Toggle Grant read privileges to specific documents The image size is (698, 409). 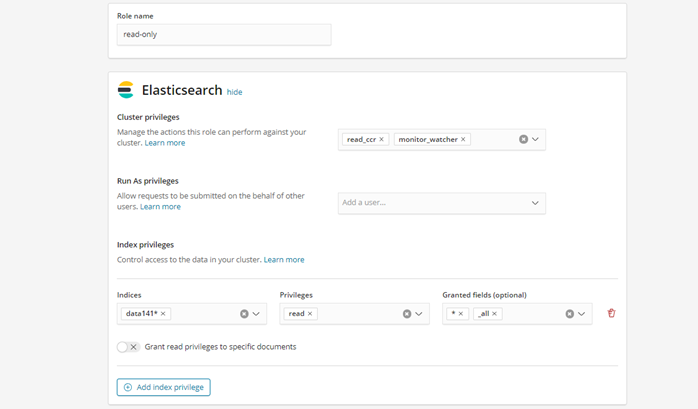pos(128,347)
